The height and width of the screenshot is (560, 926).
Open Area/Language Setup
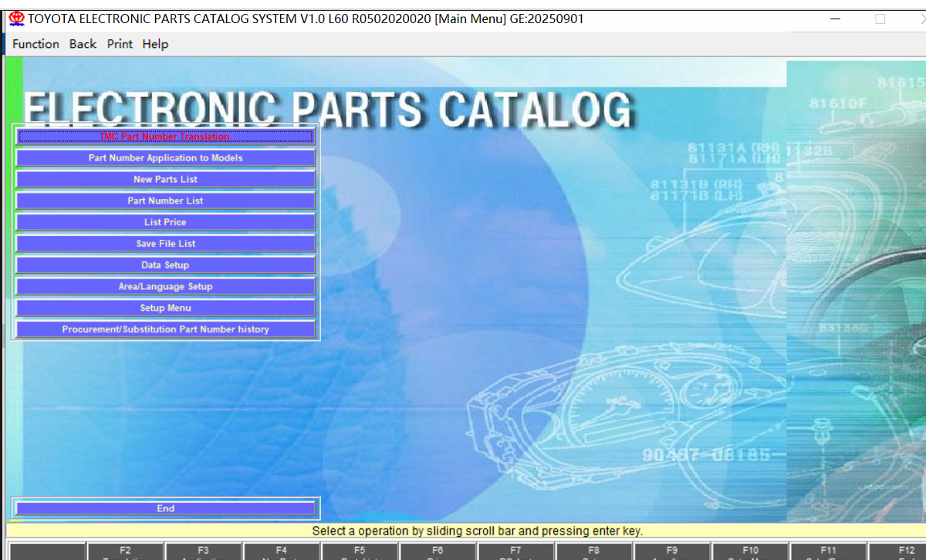tap(165, 287)
